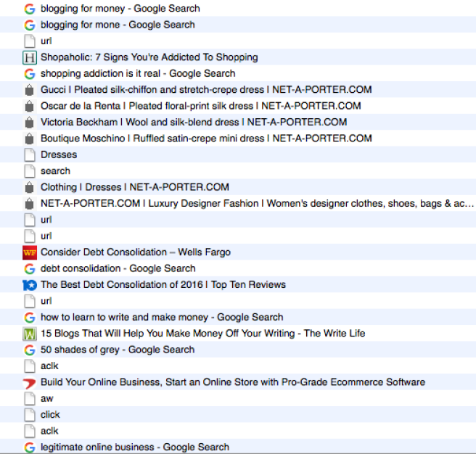The width and height of the screenshot is (476, 454).
Task: Click the shopping bag icon beside Gucci entry
Action: (29, 90)
